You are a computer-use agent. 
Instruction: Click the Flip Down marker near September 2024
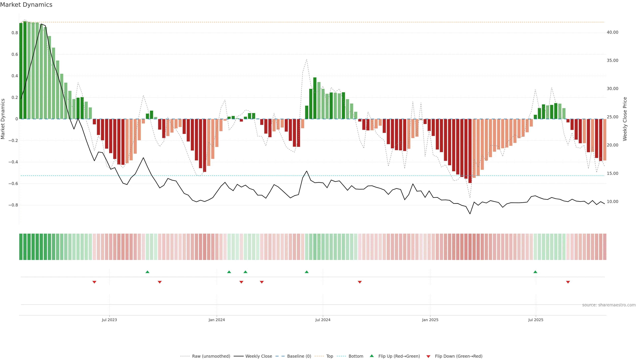[360, 282]
